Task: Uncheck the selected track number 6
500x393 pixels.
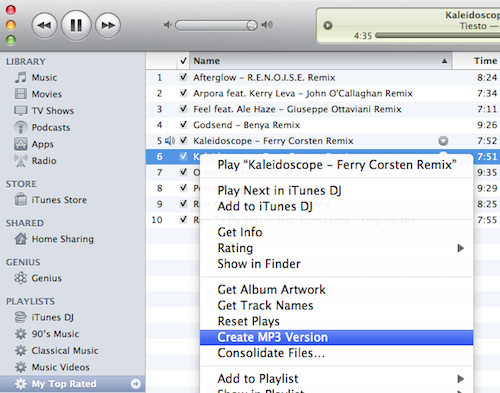Action: pyautogui.click(x=183, y=156)
